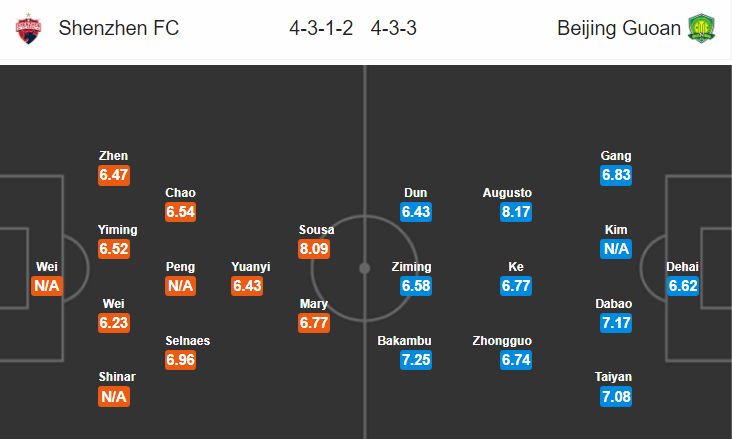This screenshot has width=732, height=439.
Task: Click the Beijing Guoan club crest
Action: click(701, 28)
